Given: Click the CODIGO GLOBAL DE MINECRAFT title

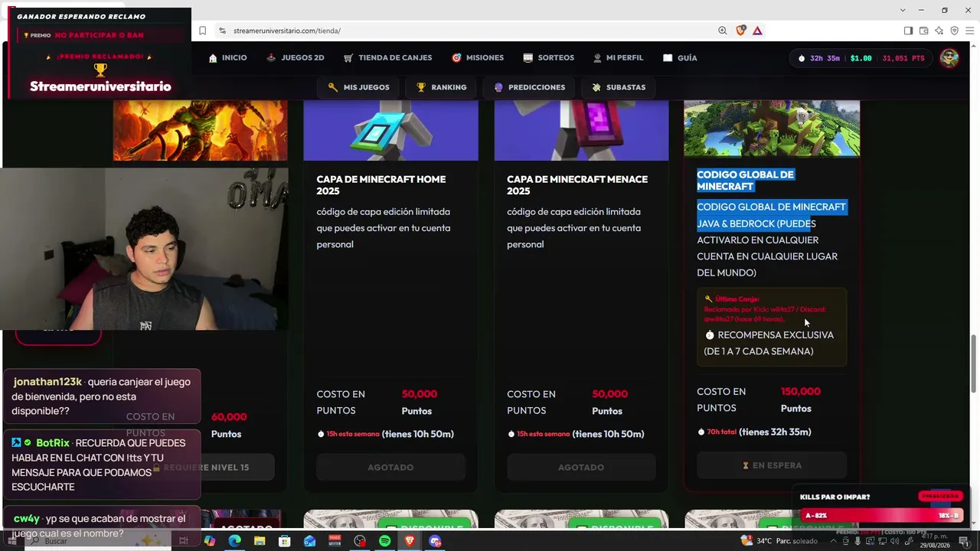Looking at the screenshot, I should [x=745, y=181].
